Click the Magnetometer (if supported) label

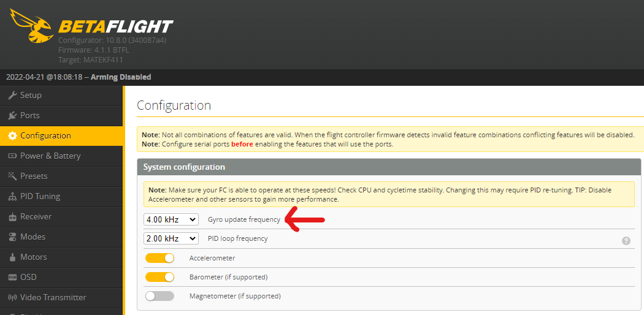(x=235, y=296)
